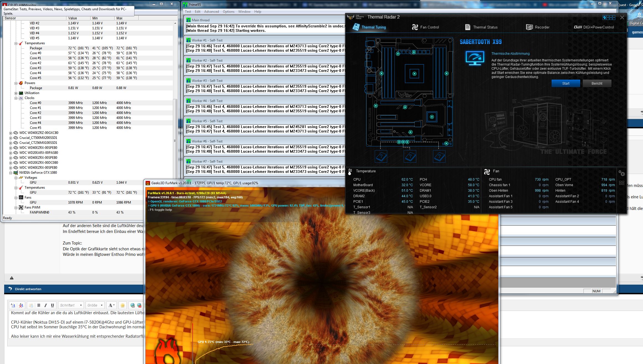Viewport: 643px width, 364px height.
Task: Collapse the GPU Fans PWM node
Action: tap(16, 208)
